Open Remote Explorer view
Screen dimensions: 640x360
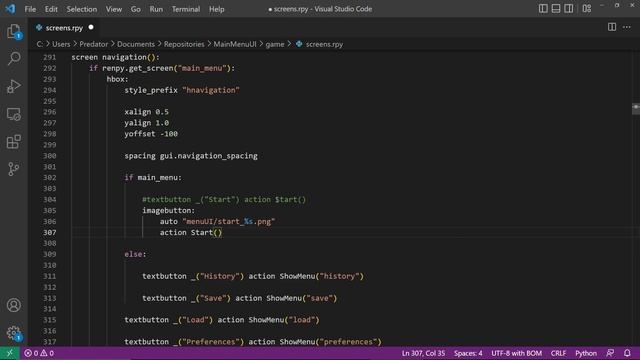point(14,114)
